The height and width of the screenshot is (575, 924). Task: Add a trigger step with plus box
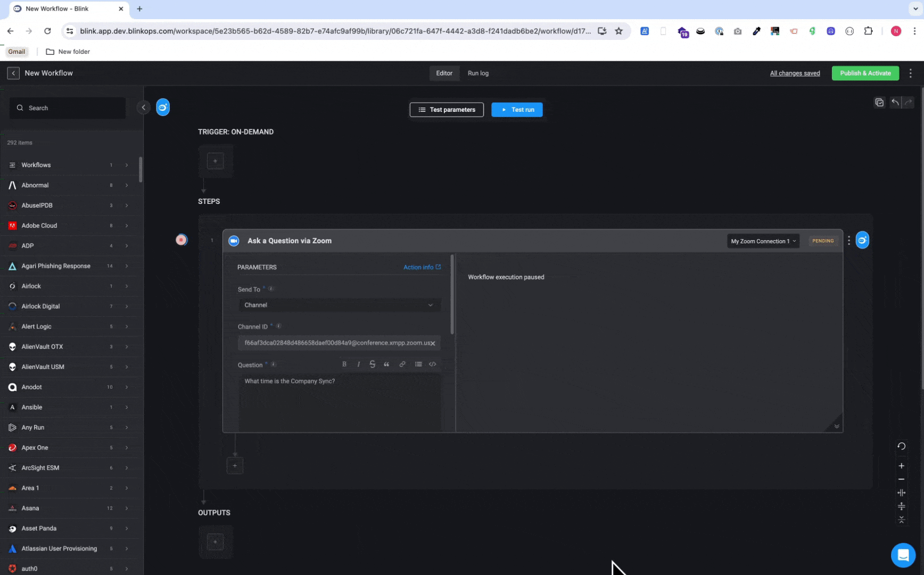[x=215, y=161]
